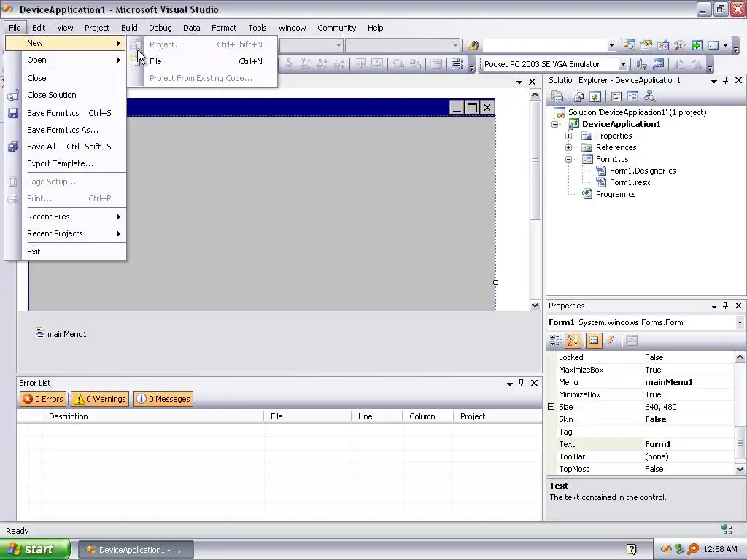Click View Code in Solution Explorer toolbar
747x560 pixels.
[616, 97]
